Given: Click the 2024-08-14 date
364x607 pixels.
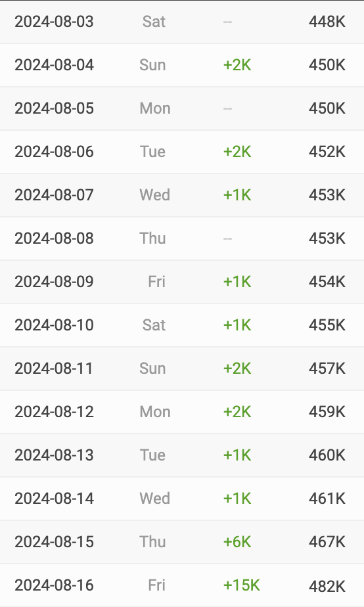Looking at the screenshot, I should (55, 499).
